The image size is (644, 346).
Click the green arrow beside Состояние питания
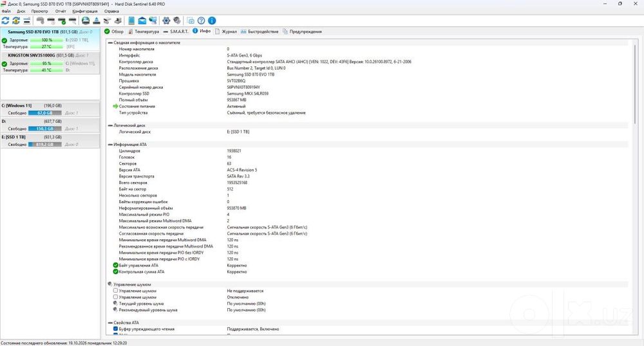click(115, 106)
